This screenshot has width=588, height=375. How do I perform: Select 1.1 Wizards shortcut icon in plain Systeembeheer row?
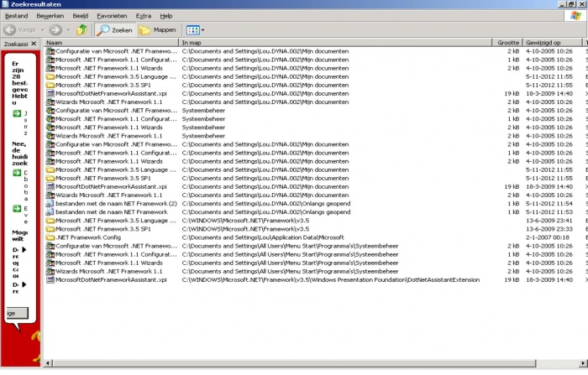point(50,128)
